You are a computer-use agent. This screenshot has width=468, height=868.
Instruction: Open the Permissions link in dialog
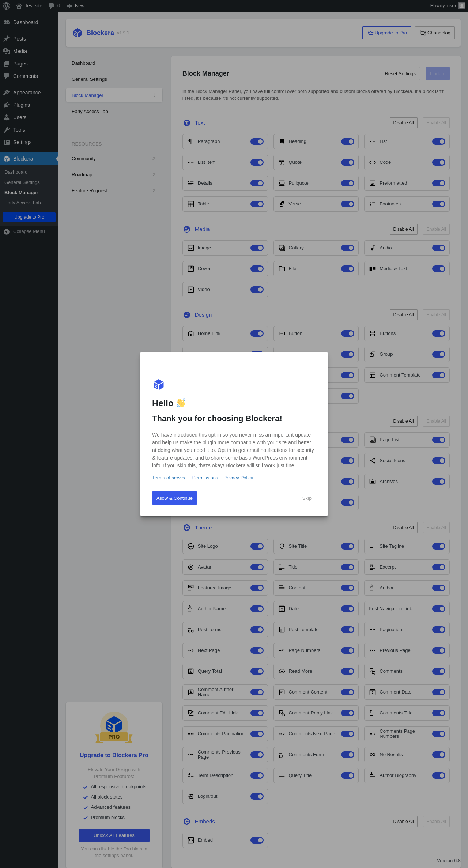[205, 478]
